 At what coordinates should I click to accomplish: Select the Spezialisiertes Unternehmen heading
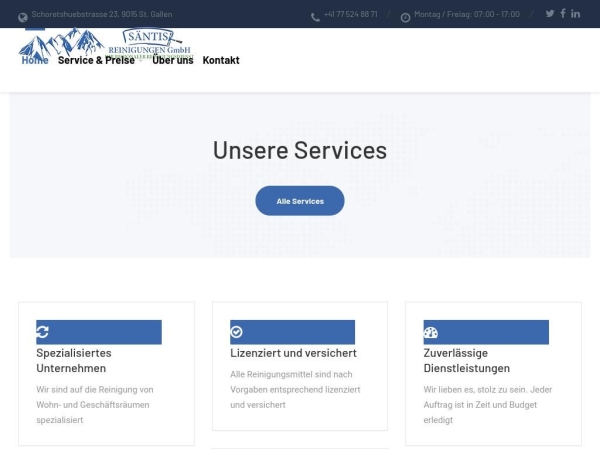[x=74, y=360]
